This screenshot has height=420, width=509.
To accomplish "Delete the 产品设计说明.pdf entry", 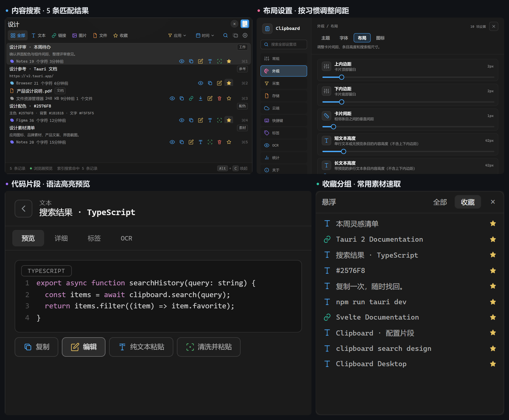I will point(219,98).
